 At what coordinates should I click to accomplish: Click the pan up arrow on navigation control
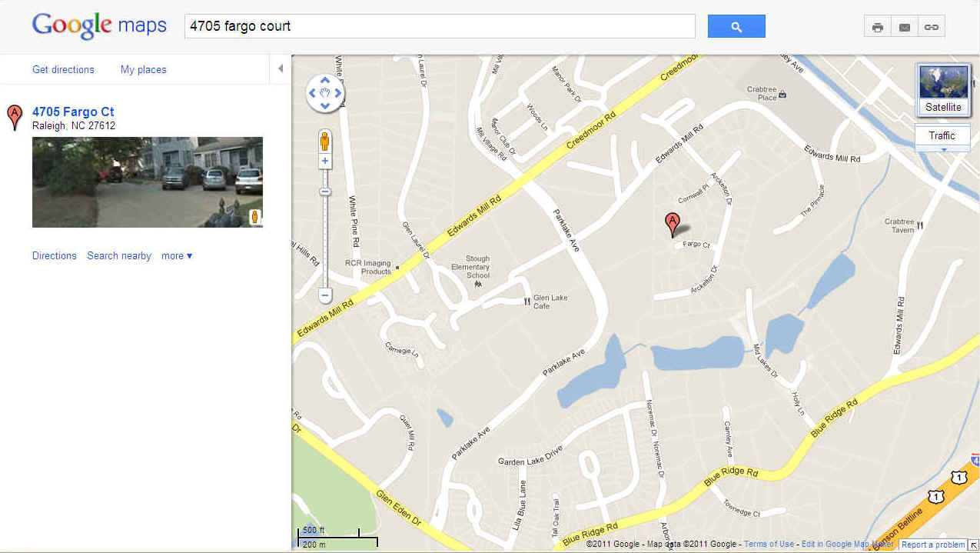point(325,80)
